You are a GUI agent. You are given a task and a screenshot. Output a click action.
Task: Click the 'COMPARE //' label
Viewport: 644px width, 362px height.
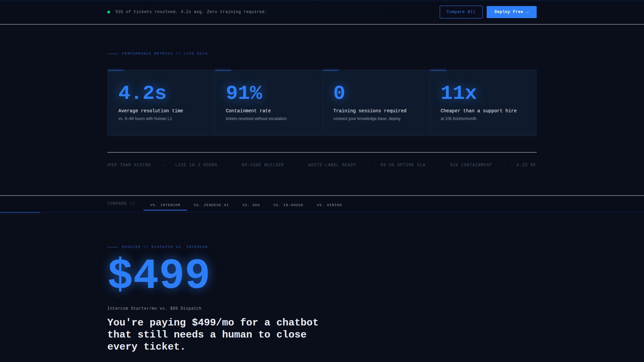click(x=121, y=203)
